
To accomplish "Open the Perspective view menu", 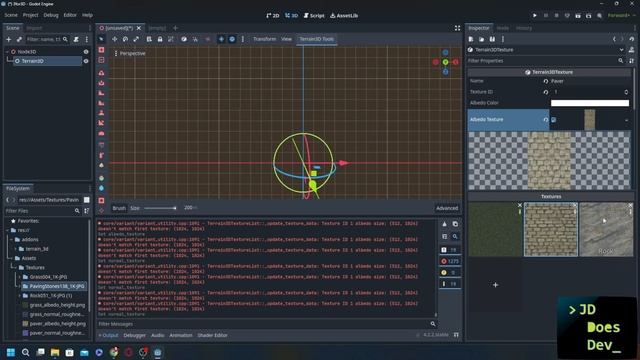I will pos(130,53).
